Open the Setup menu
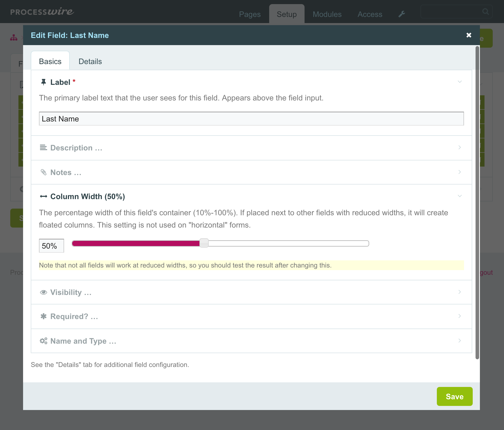Image resolution: width=504 pixels, height=430 pixels. point(287,14)
